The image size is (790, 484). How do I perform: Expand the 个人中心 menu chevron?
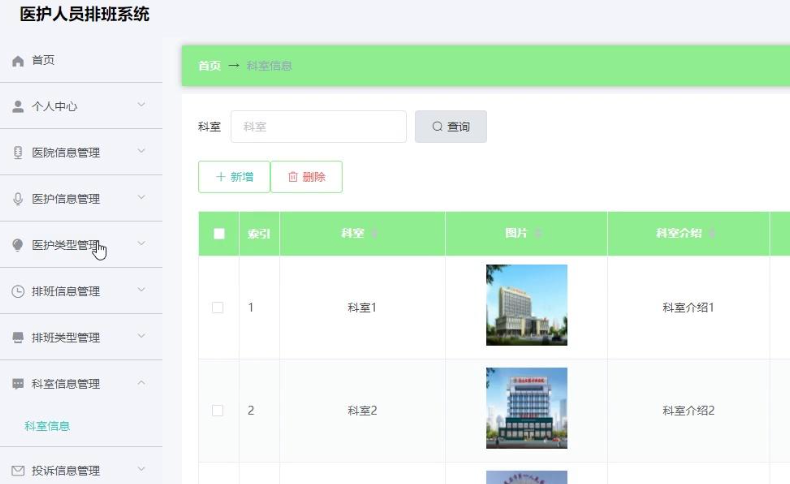(141, 106)
